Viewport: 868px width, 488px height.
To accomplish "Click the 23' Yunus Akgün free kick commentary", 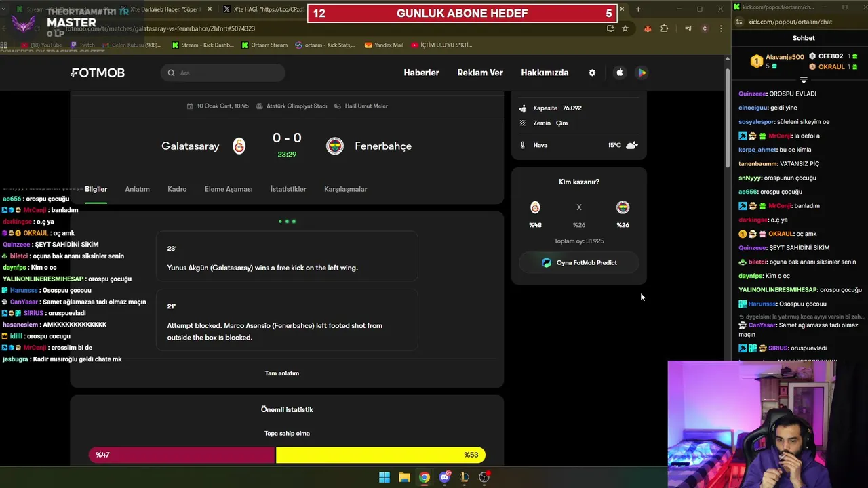I will tap(287, 257).
